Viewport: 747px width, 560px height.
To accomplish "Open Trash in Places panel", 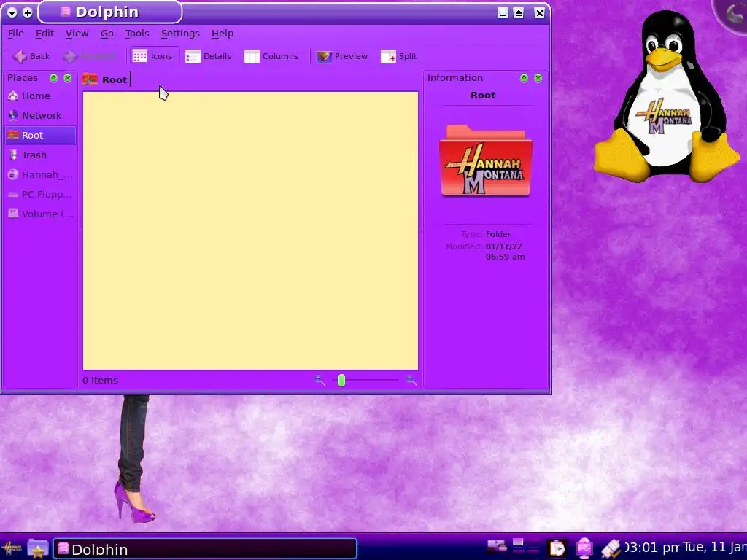I will coord(40,155).
